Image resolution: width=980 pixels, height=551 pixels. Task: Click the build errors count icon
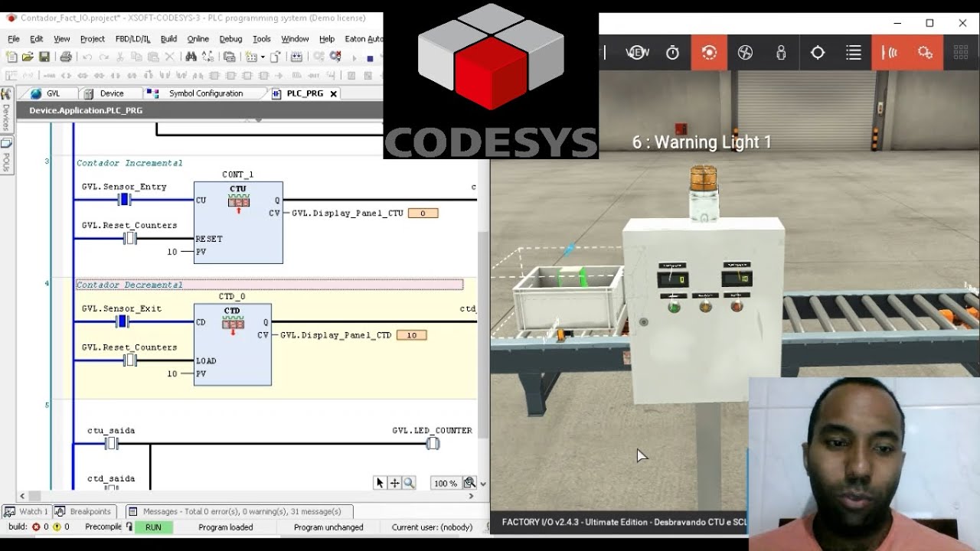pyautogui.click(x=36, y=527)
